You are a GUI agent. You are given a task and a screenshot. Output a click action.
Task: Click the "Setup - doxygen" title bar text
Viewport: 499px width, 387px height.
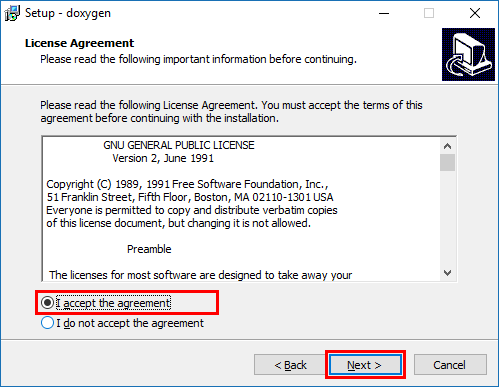[x=68, y=13]
